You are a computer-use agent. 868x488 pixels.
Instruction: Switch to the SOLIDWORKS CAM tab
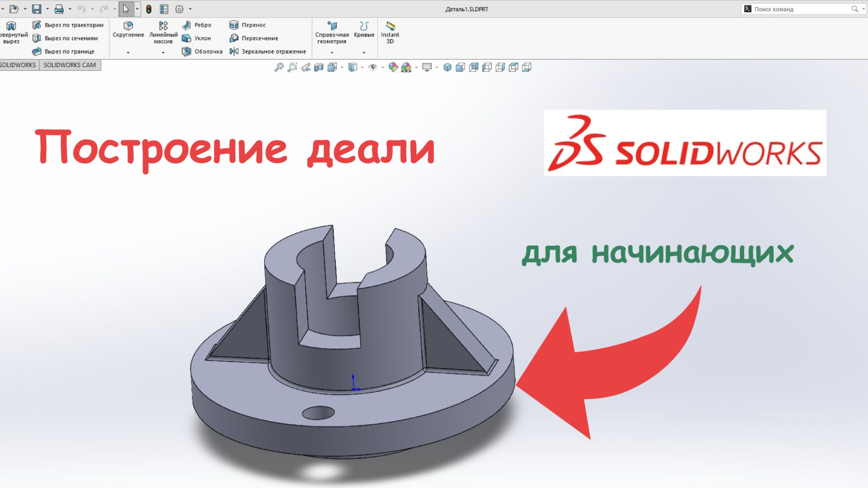pos(70,65)
